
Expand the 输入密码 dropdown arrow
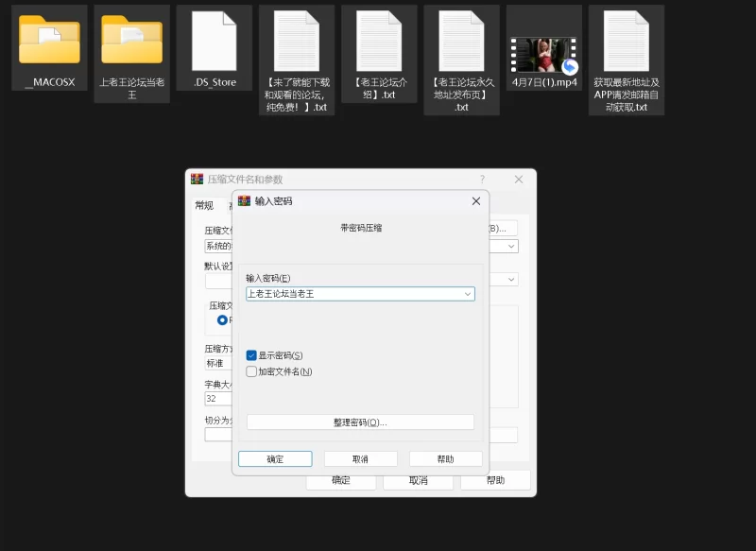click(x=467, y=294)
